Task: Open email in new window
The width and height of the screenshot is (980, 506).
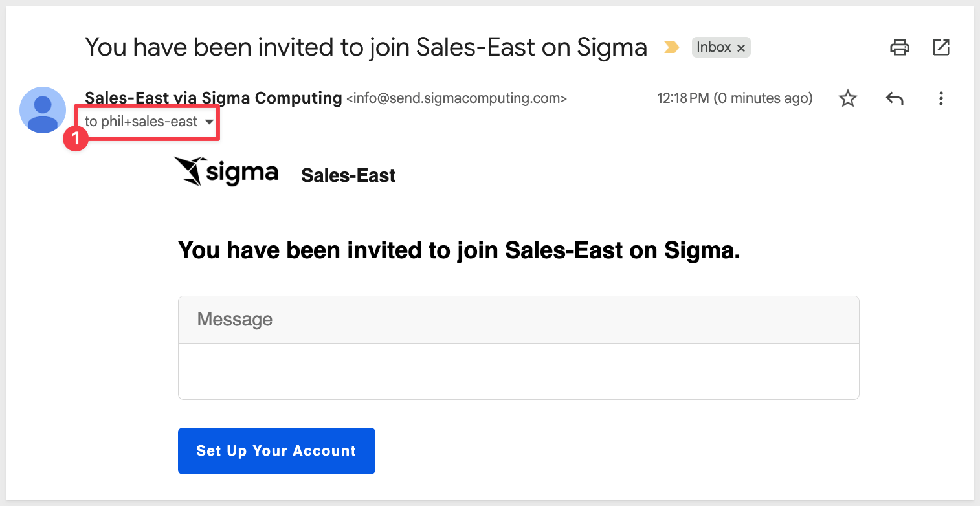Action: [941, 47]
